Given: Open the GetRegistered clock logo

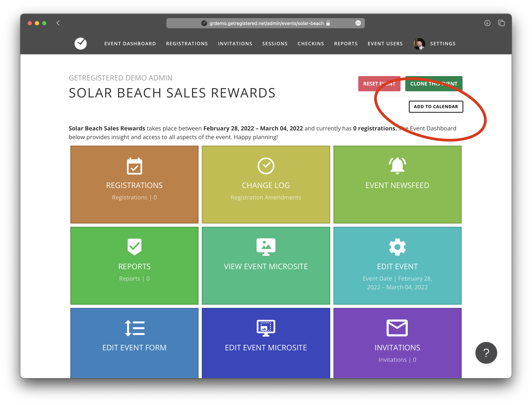Looking at the screenshot, I should (81, 44).
